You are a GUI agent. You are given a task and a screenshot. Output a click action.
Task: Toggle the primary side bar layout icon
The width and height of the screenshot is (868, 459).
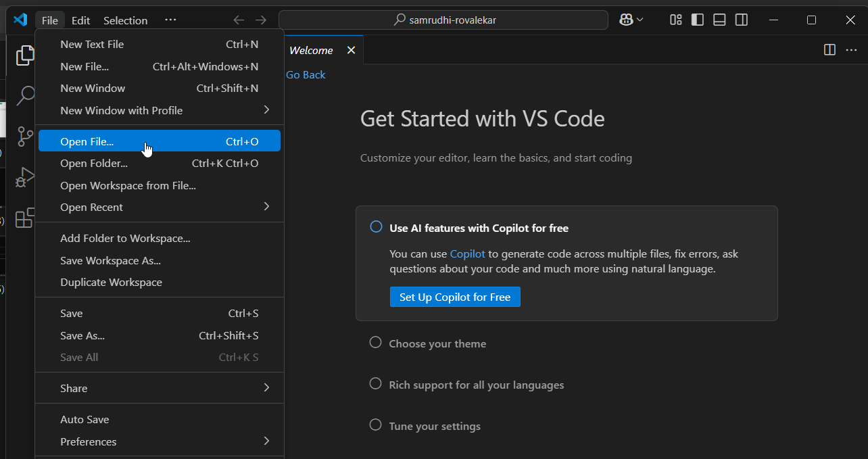[x=698, y=20]
